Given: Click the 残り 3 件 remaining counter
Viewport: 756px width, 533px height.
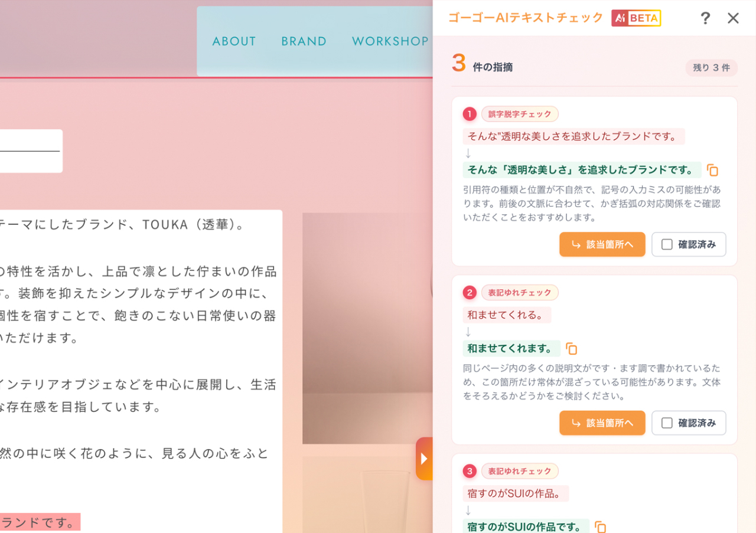Looking at the screenshot, I should 712,68.
